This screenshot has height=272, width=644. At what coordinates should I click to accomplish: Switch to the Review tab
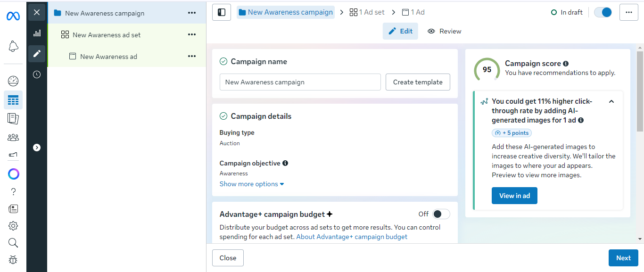[445, 31]
